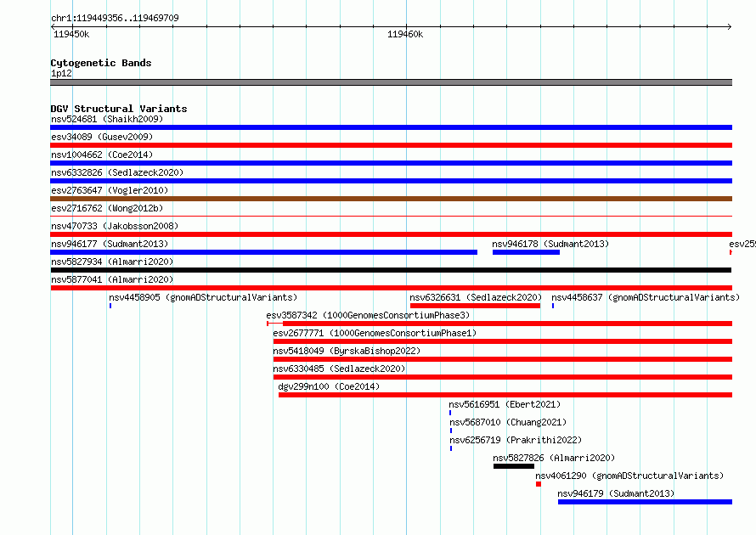This screenshot has height=535, width=756.
Task: Select the small blue nsv5616951 marker
Action: click(x=450, y=413)
